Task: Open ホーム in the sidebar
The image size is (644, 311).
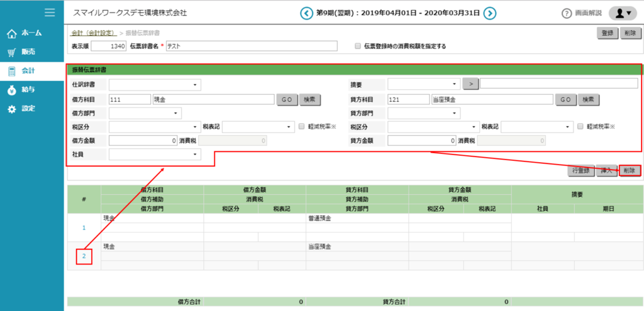Action: tap(32, 33)
